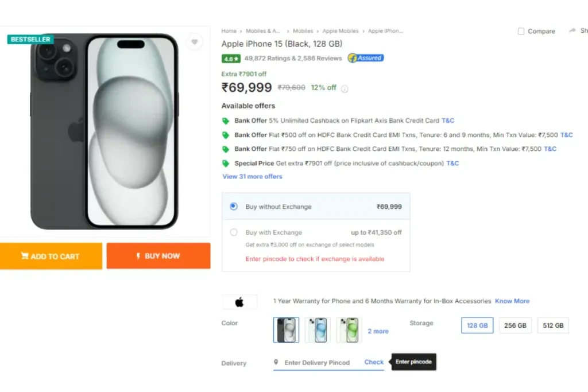Click the BUY NOW button

point(158,256)
